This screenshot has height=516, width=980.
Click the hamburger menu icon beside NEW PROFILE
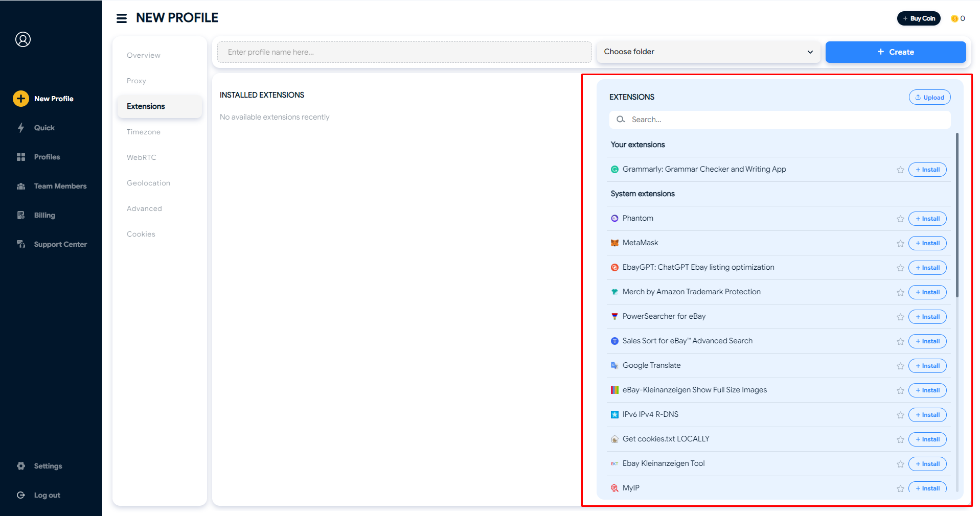(122, 18)
